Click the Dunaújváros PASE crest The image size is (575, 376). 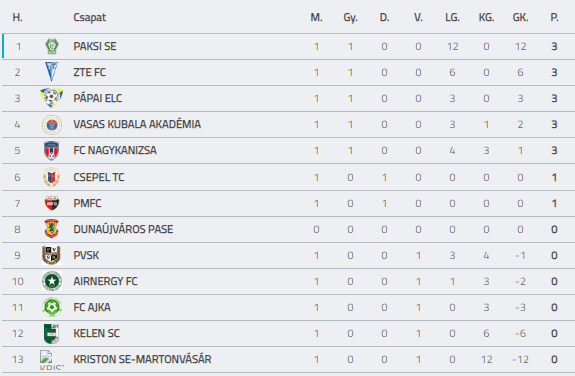[x=51, y=229]
